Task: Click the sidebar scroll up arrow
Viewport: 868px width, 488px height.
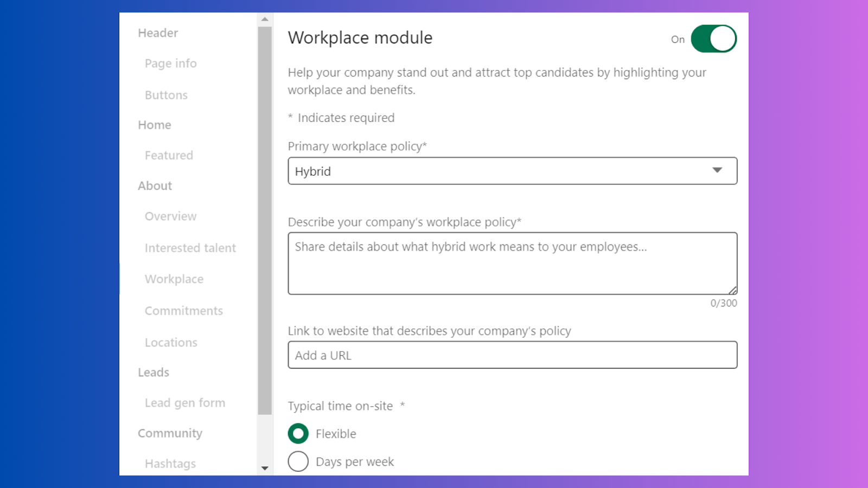Action: (x=265, y=20)
